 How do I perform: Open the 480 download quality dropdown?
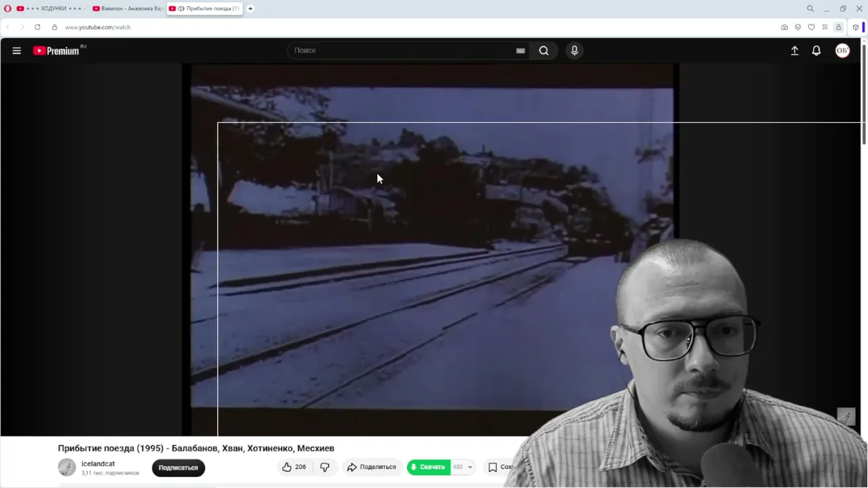tap(464, 467)
